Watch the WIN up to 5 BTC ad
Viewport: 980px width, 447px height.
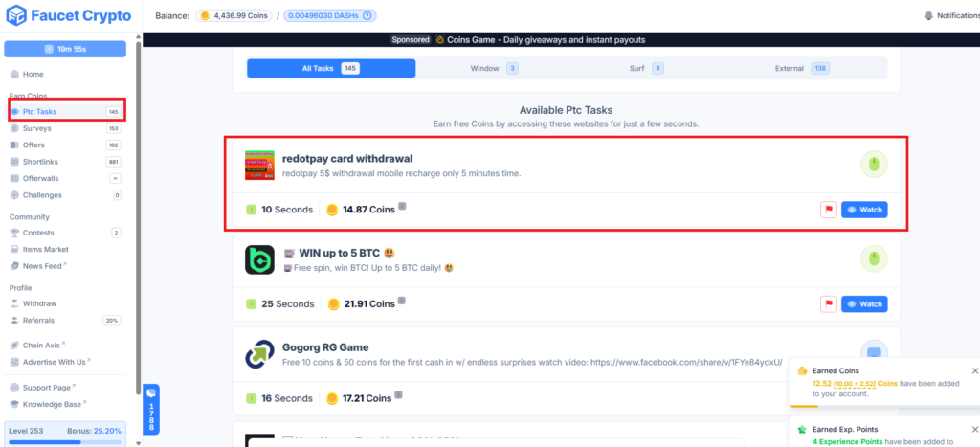point(864,303)
